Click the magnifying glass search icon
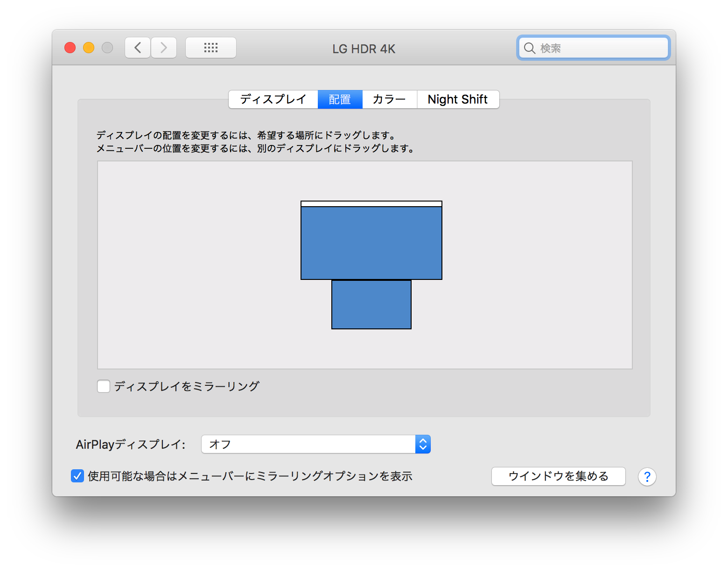This screenshot has width=728, height=571. pos(530,48)
